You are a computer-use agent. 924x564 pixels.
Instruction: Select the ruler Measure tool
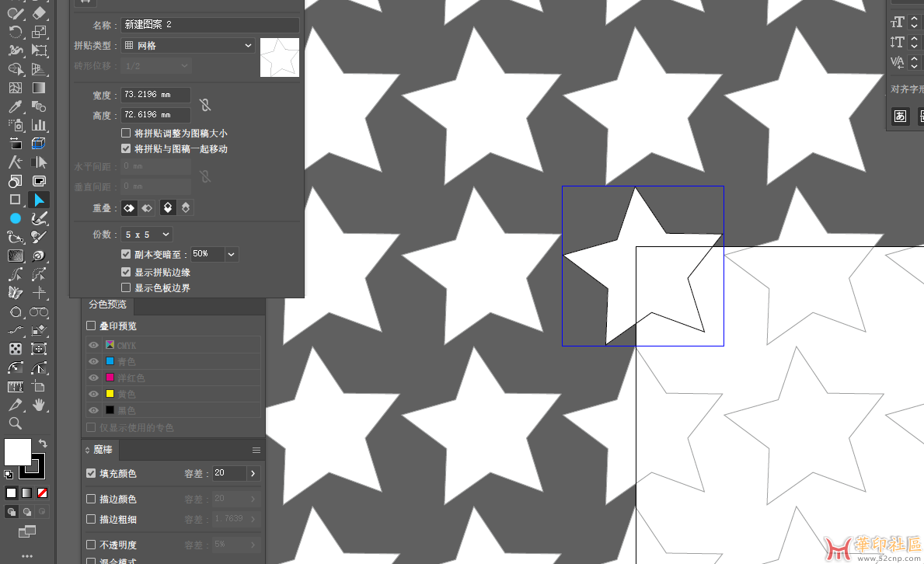(x=16, y=387)
